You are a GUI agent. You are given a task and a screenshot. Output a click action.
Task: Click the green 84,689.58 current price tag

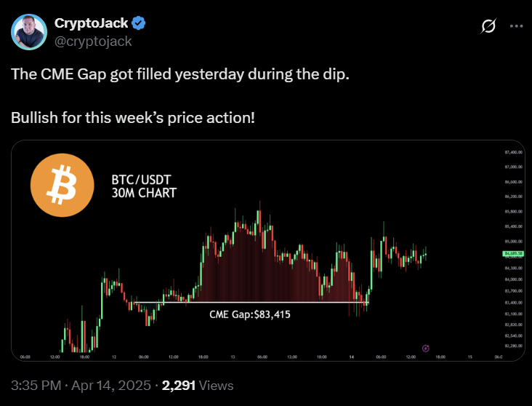pyautogui.click(x=513, y=253)
